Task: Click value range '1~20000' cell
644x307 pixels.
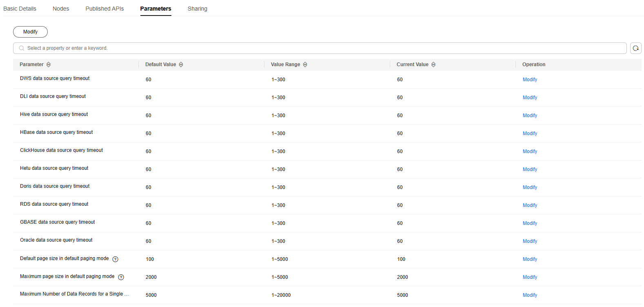Action: 281,295
